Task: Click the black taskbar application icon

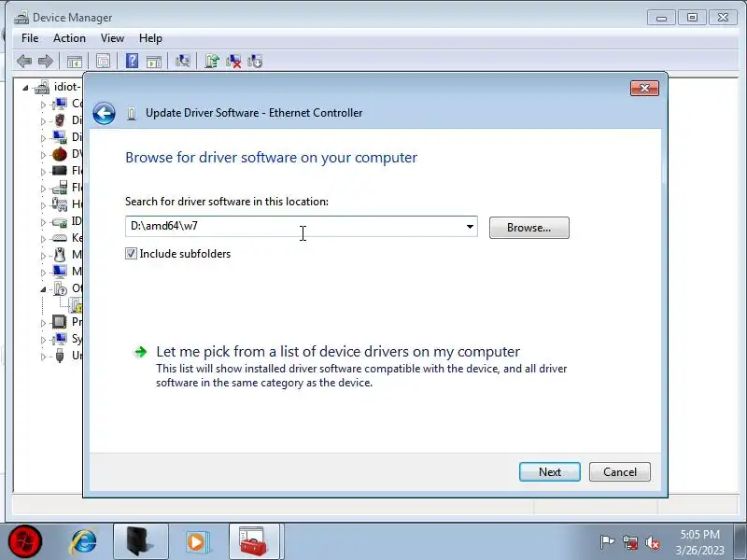Action: pyautogui.click(x=141, y=542)
